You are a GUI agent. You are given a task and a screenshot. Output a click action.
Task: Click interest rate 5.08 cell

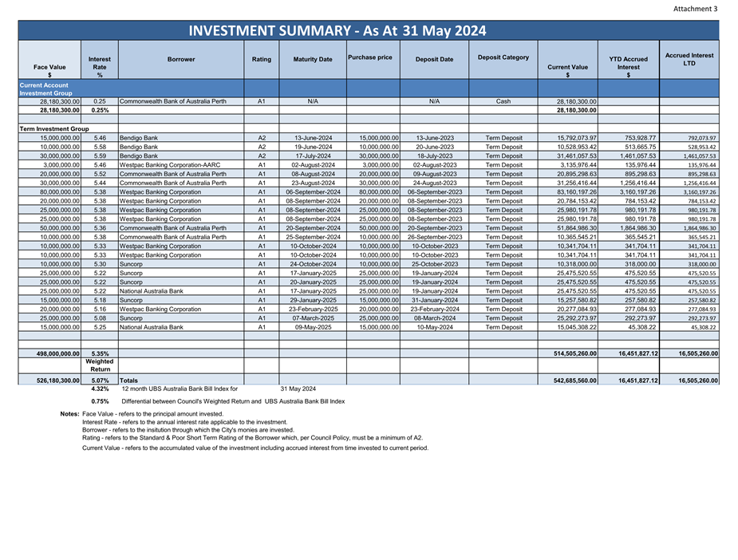(100, 318)
